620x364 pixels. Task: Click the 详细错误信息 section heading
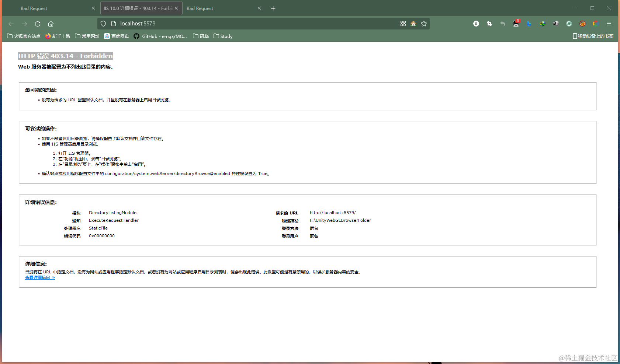click(41, 202)
